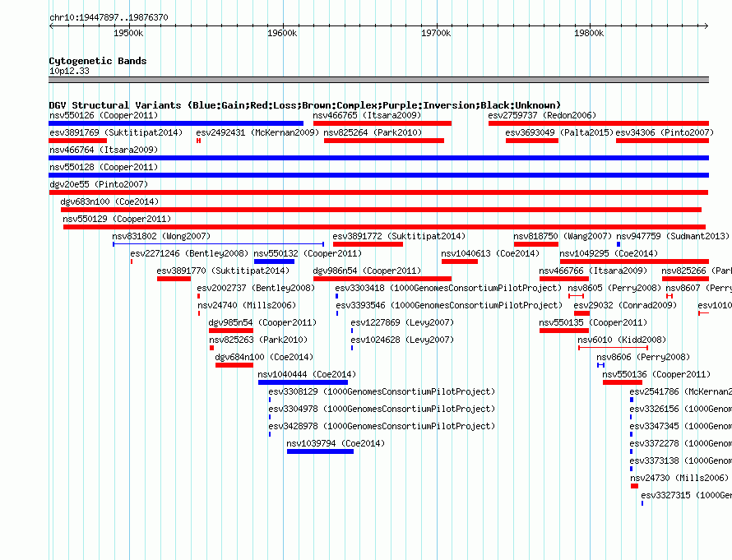Click the nsv550126 (Cooper2011) variant label
Screen dimensions: 732x560
point(104,115)
